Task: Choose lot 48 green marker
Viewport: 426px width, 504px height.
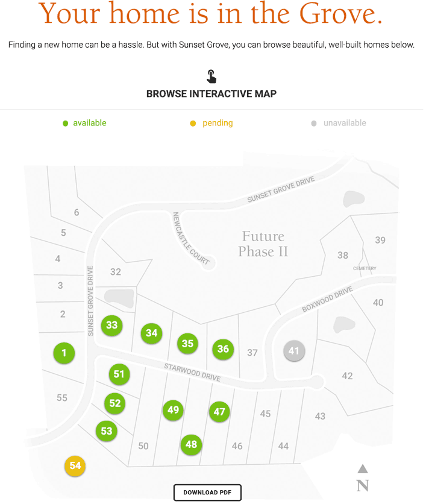Action: pyautogui.click(x=191, y=445)
